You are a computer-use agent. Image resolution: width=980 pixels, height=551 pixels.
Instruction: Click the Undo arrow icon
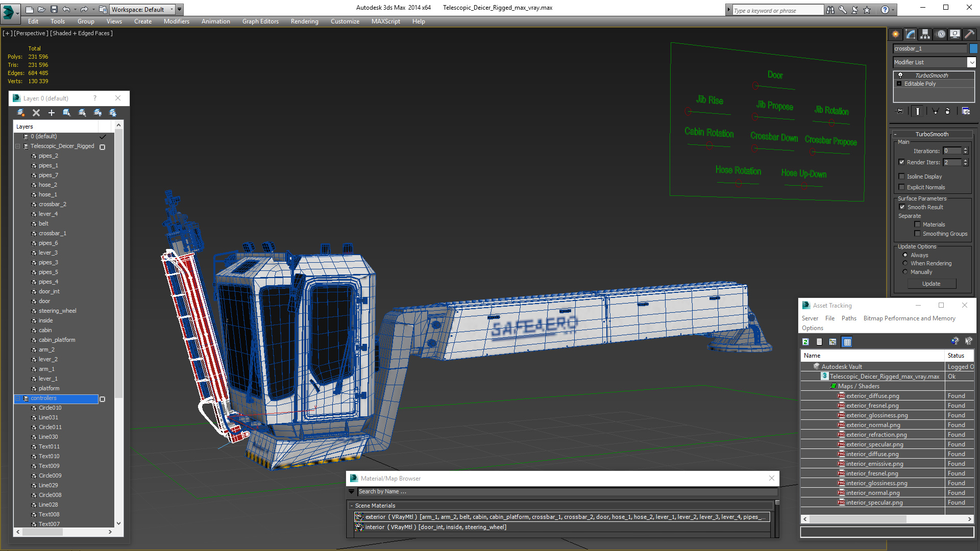66,9
